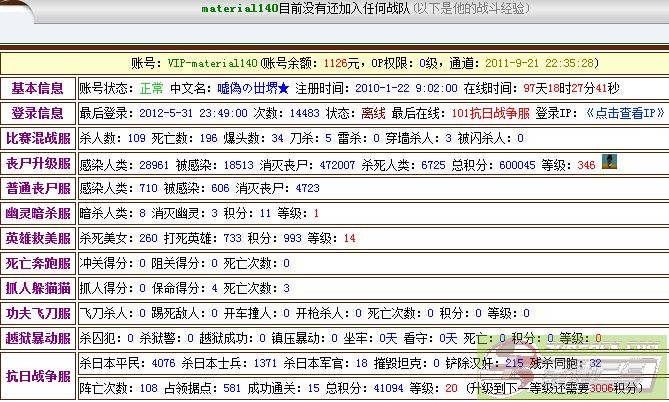Open the 比赛混战服 section label
669x402 pixels.
[x=37, y=138]
